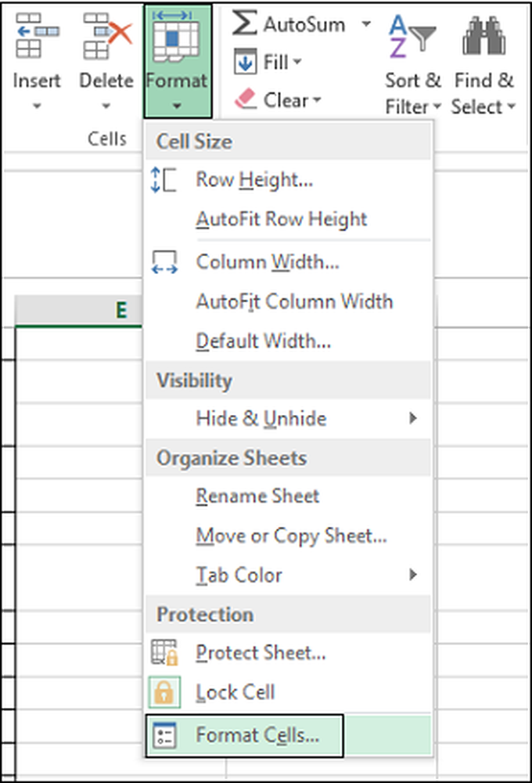
Task: Select the column E header
Action: tap(121, 311)
